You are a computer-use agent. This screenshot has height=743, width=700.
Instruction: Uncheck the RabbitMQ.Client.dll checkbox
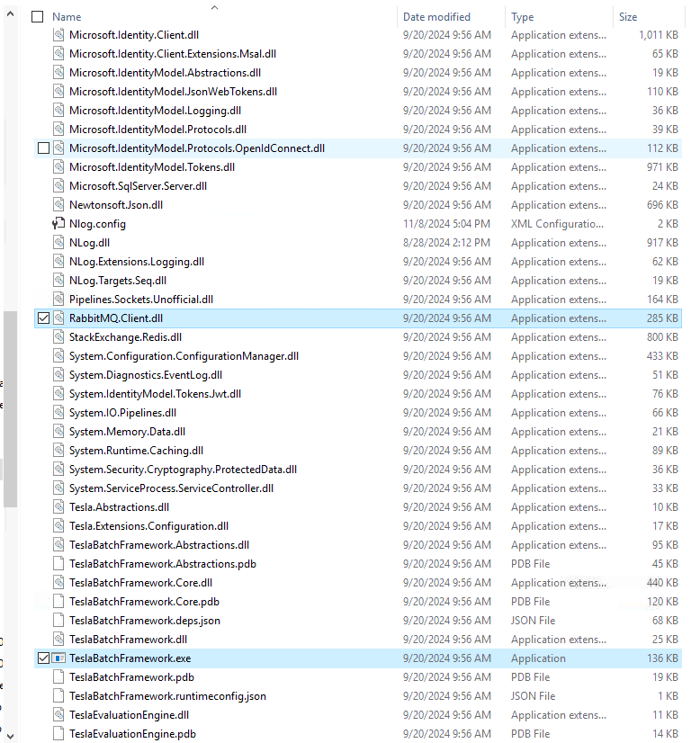(x=43, y=318)
